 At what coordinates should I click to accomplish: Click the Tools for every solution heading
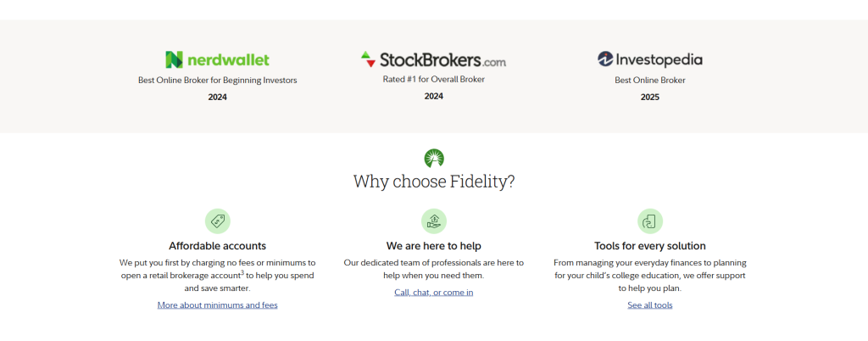[x=650, y=246]
